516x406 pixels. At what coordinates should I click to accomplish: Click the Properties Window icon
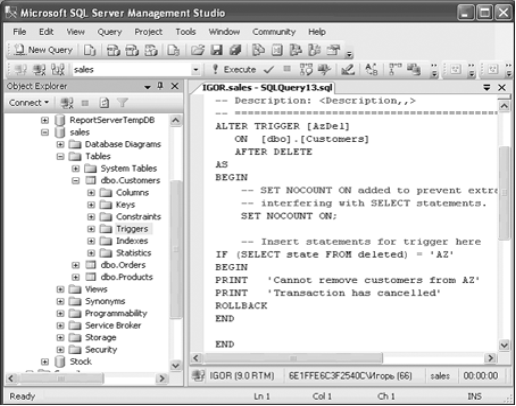333,50
